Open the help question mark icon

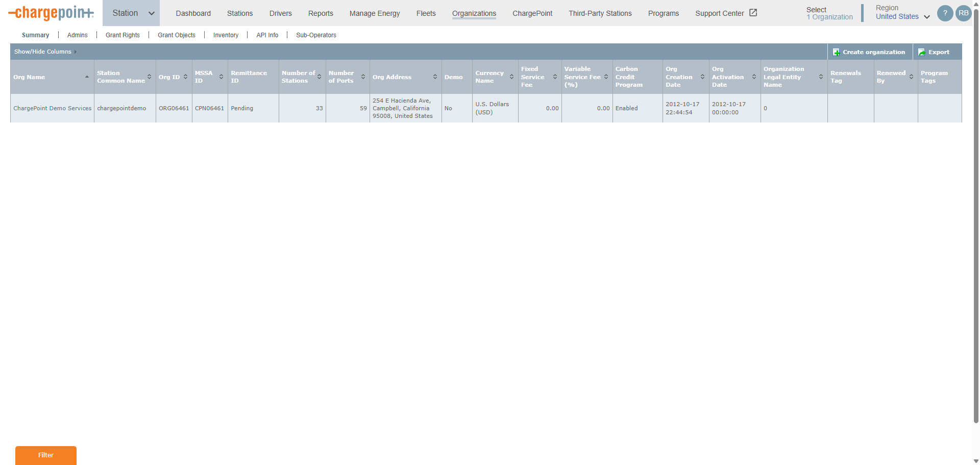[945, 13]
